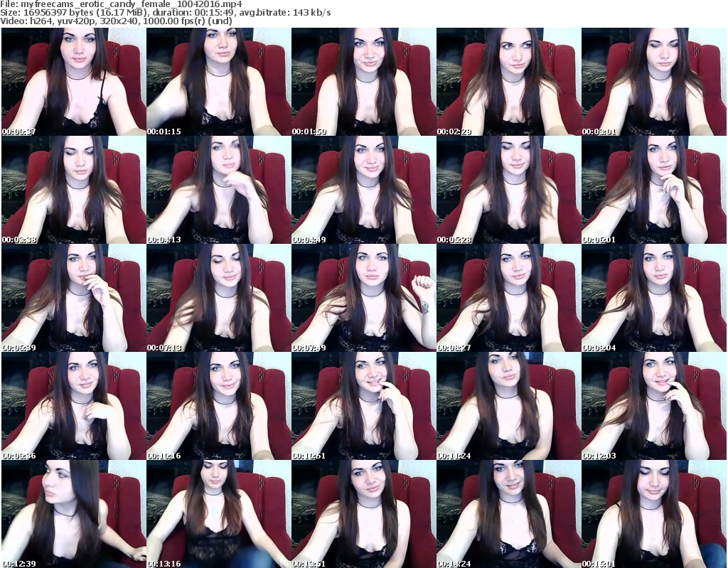Image resolution: width=728 pixels, height=568 pixels.
Task: Select the thumbnail timestamped 00:09:04
Action: (654, 298)
